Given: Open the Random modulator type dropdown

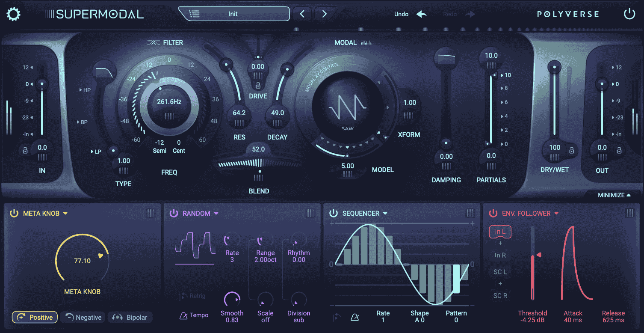Looking at the screenshot, I should coord(216,213).
